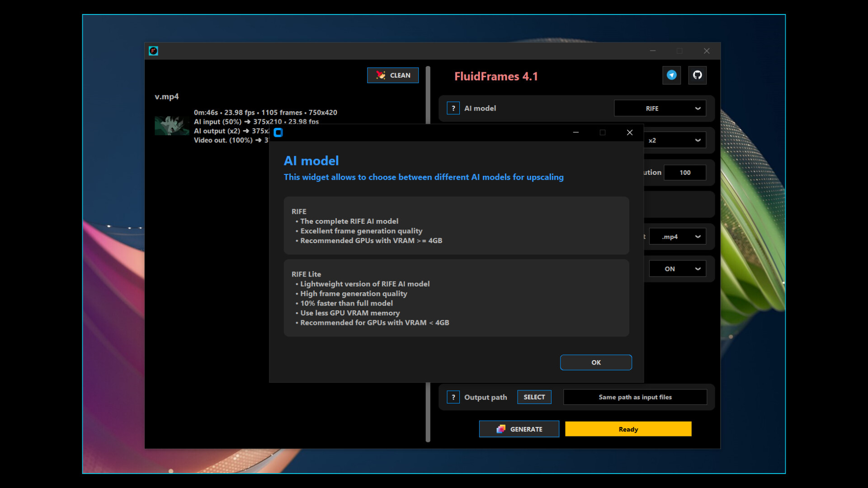868x488 pixels.
Task: Click the colorful icon inside the GENERATE button
Action: 500,429
